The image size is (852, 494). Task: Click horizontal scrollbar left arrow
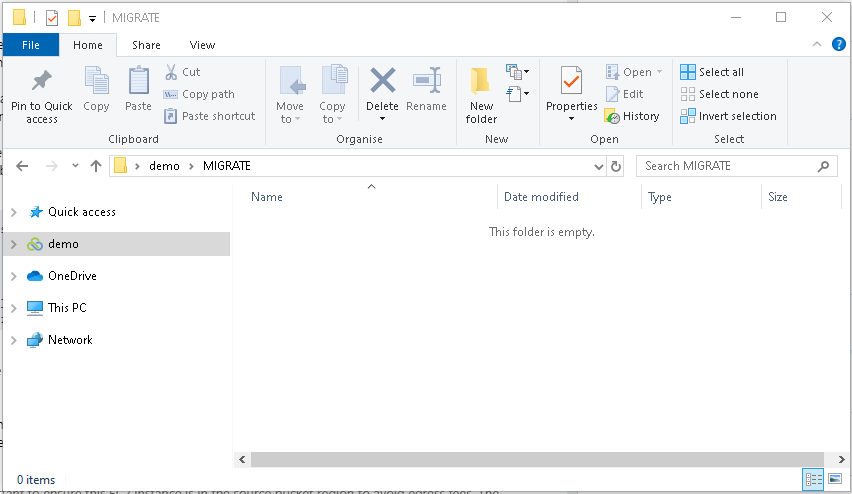point(242,460)
